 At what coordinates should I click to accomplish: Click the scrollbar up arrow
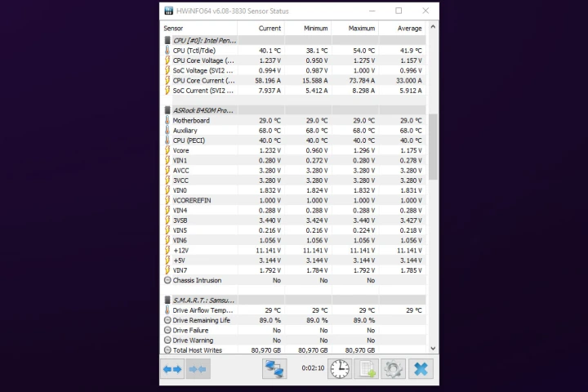(433, 27)
